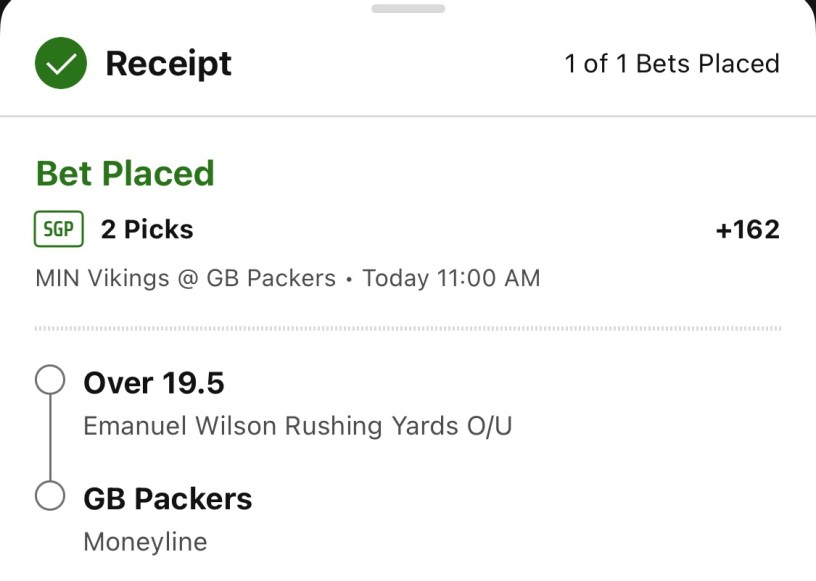Click the green checkmark receipt icon
This screenshot has height=581, width=816.
(x=61, y=64)
